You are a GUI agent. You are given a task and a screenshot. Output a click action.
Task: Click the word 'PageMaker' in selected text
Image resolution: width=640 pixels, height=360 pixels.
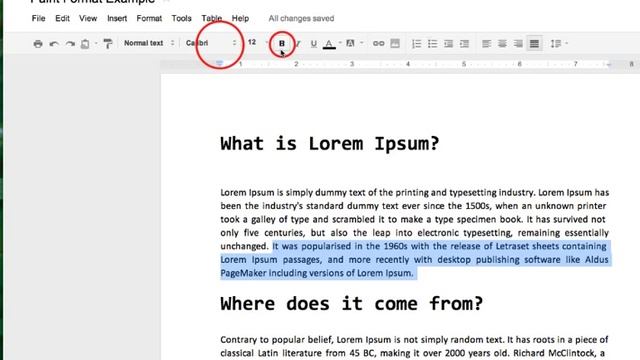pyautogui.click(x=243, y=273)
